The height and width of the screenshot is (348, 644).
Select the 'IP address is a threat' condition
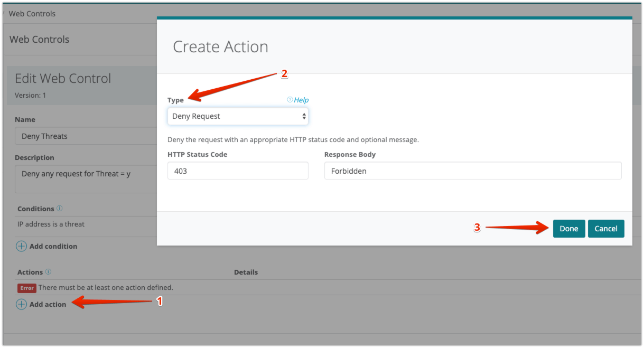click(x=51, y=224)
